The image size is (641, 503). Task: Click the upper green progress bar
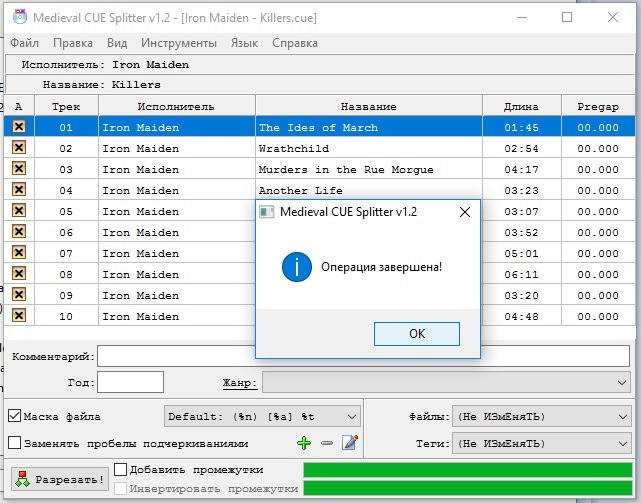(x=468, y=470)
